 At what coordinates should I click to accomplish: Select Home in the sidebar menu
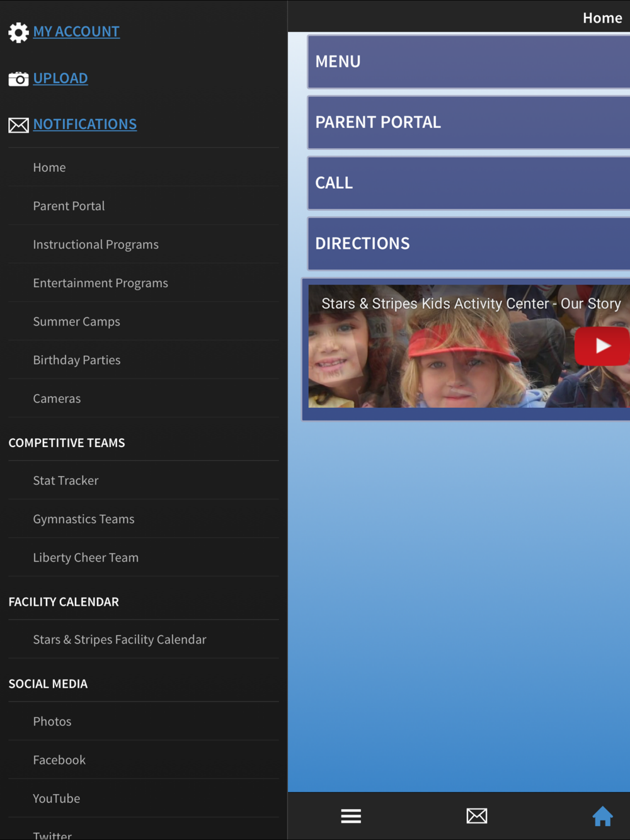(144, 167)
